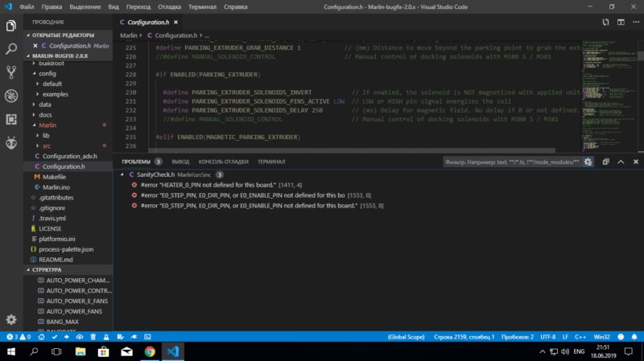The height and width of the screenshot is (361, 644).
Task: Close the bottom panel
Action: (x=636, y=162)
